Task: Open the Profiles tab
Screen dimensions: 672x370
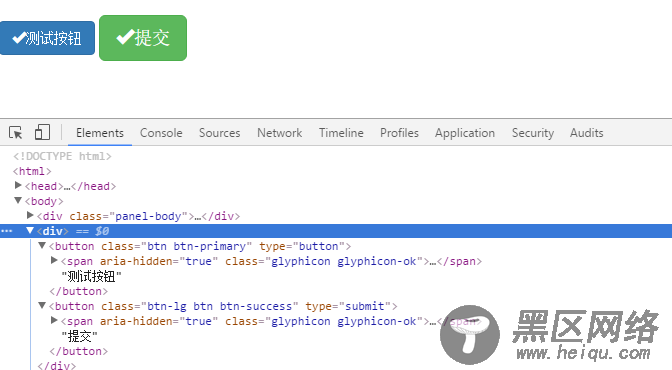Action: 399,133
